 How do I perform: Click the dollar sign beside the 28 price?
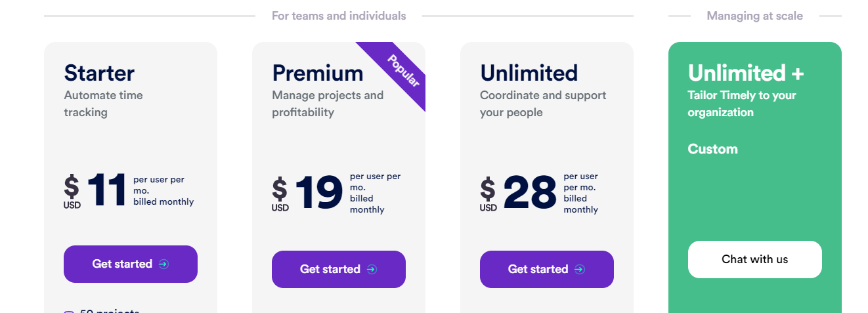488,190
